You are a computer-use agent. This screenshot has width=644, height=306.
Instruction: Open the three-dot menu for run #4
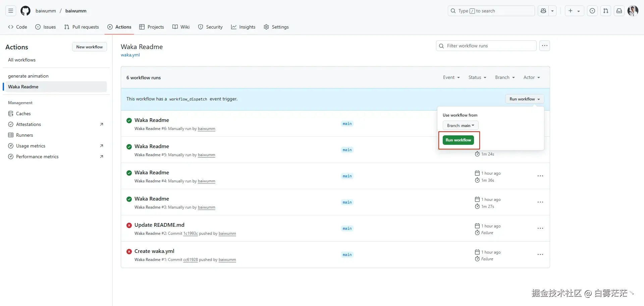[x=540, y=176]
